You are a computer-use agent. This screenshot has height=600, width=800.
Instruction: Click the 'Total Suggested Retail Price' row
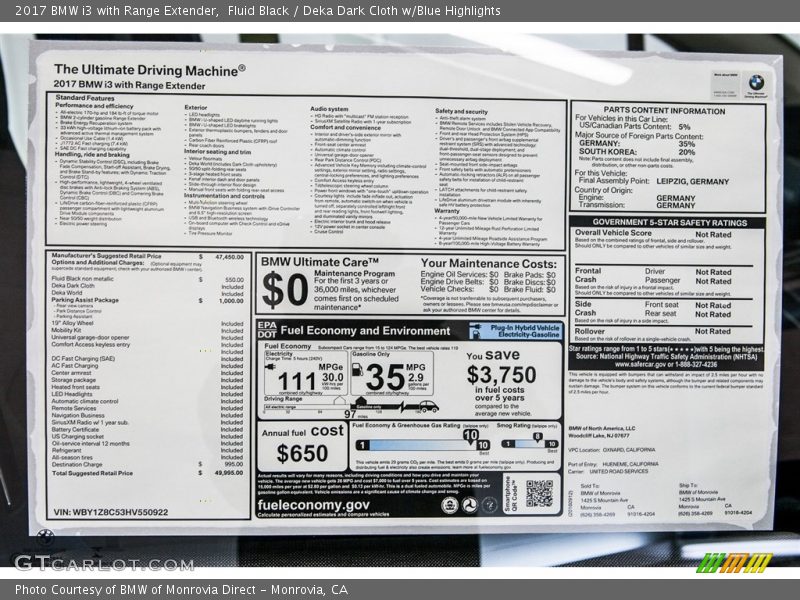click(x=147, y=473)
